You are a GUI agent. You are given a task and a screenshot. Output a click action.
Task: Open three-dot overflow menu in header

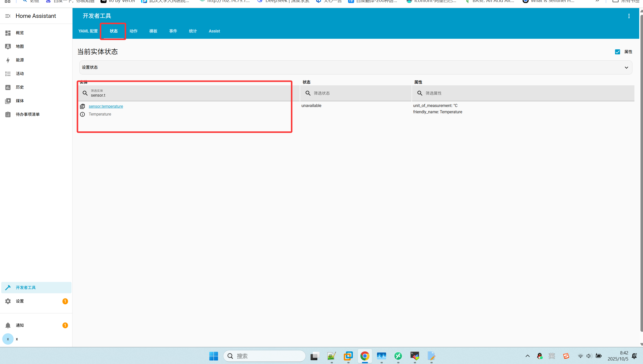pyautogui.click(x=629, y=16)
